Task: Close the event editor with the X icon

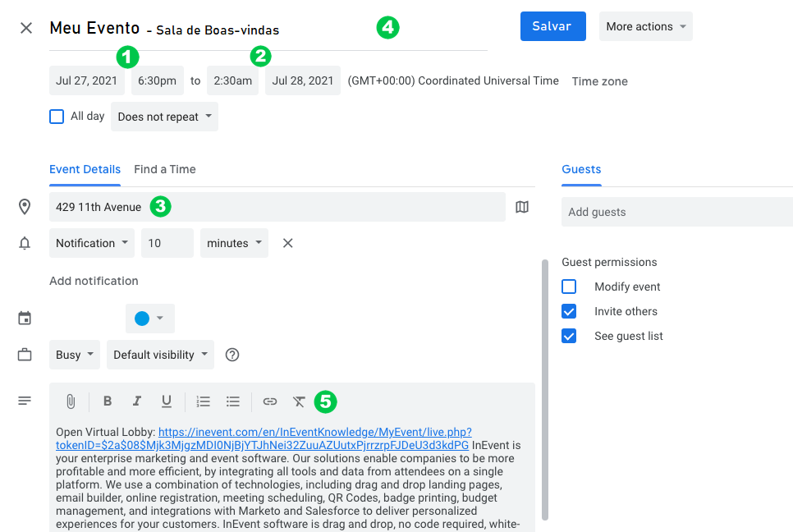Action: point(26,28)
